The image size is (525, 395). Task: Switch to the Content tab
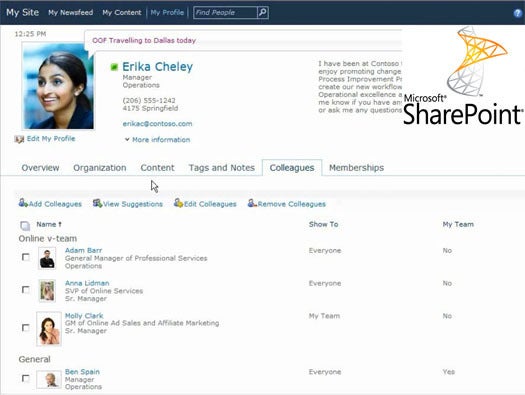[x=157, y=168]
